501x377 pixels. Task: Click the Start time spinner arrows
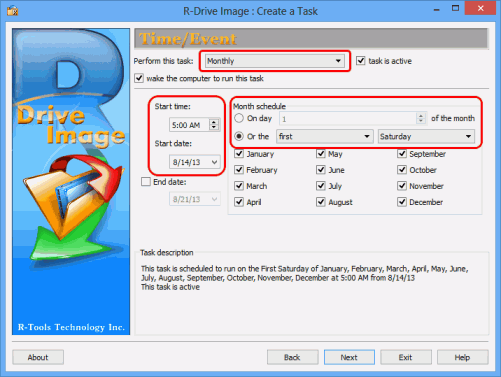[214, 125]
